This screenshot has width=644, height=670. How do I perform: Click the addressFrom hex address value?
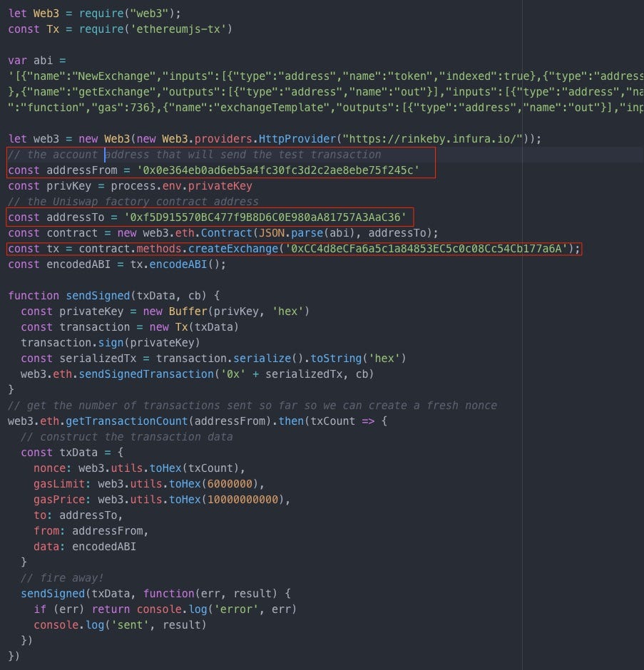click(x=278, y=170)
